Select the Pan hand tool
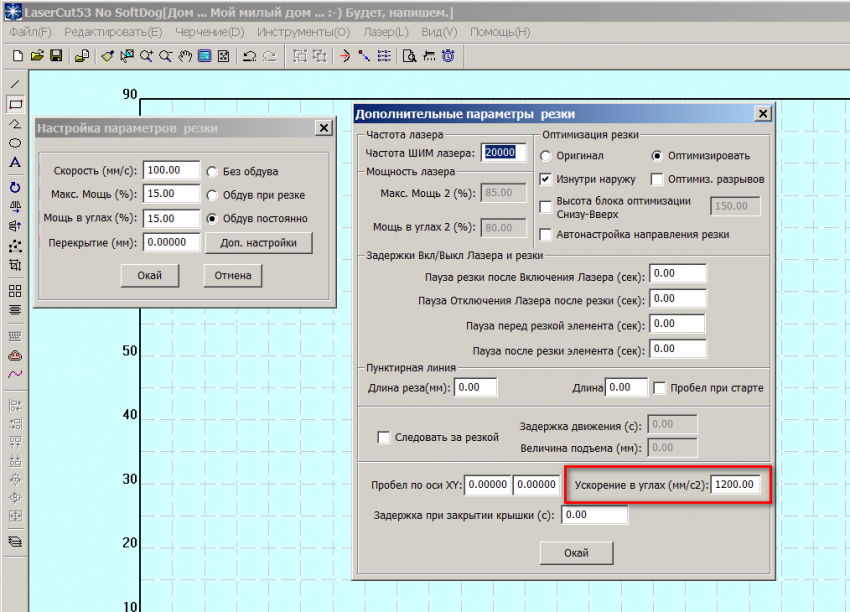 click(x=185, y=55)
